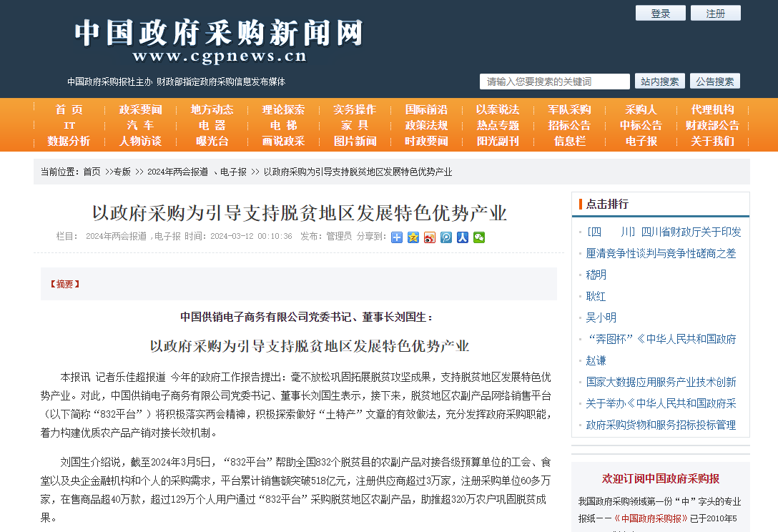Open the 国家大数据应用服务产业技术创新 ranking link
This screenshot has width=778, height=532.
pos(661,382)
